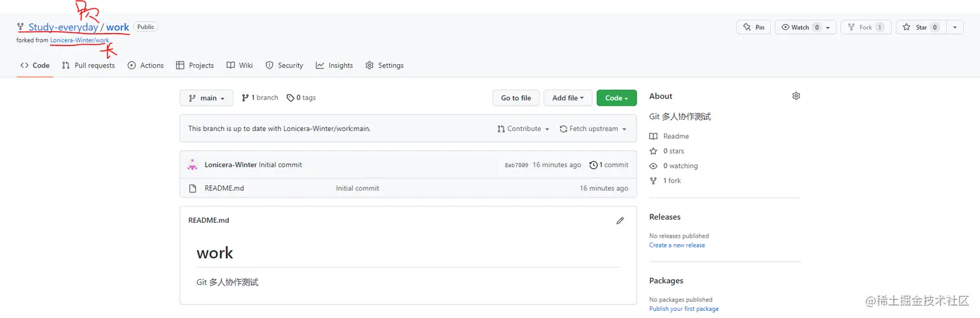The width and height of the screenshot is (980, 318).
Task: Open the Wiki tab
Action: pyautogui.click(x=240, y=65)
